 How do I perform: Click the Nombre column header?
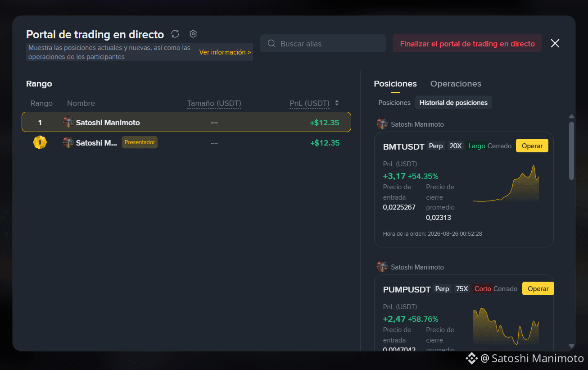click(x=81, y=103)
